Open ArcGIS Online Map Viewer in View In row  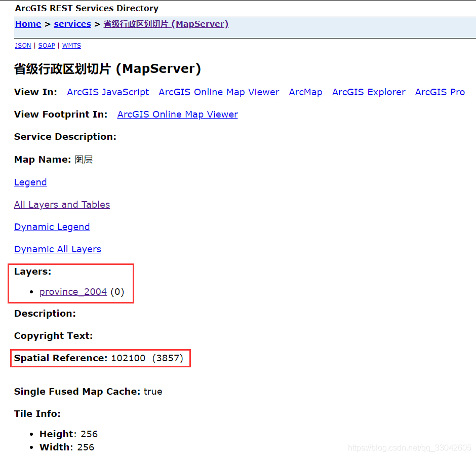coord(219,92)
